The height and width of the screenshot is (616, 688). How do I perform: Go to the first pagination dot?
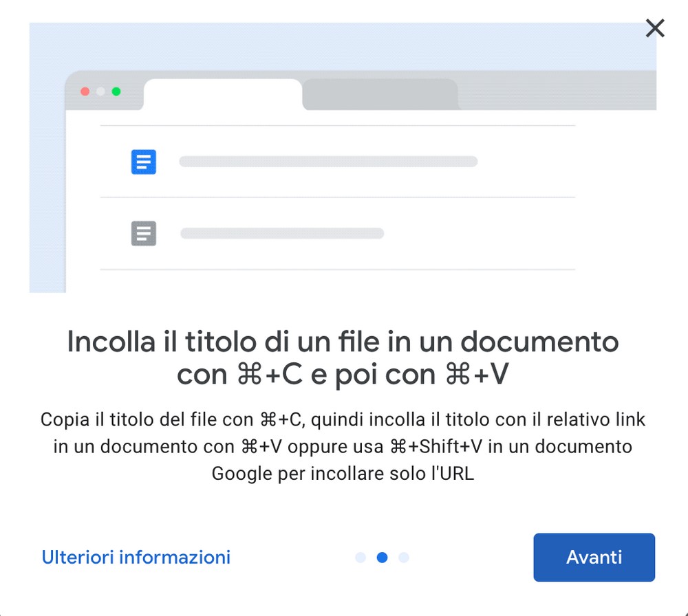tap(361, 558)
